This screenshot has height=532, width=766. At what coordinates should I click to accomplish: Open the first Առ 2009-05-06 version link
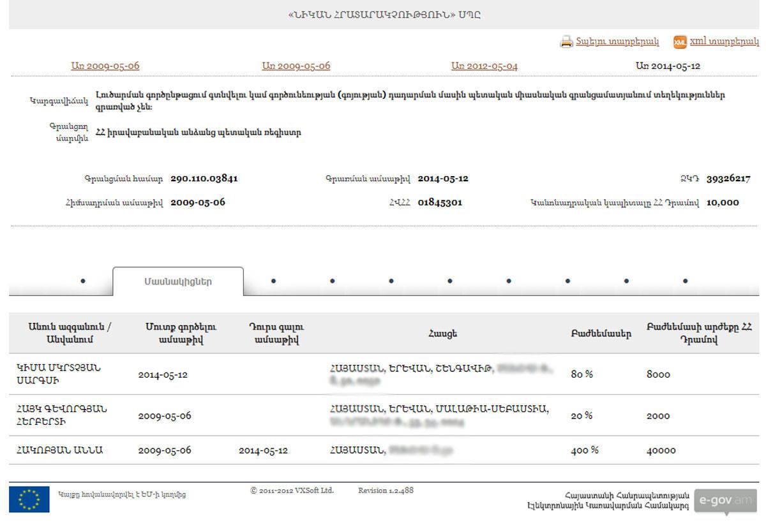105,66
